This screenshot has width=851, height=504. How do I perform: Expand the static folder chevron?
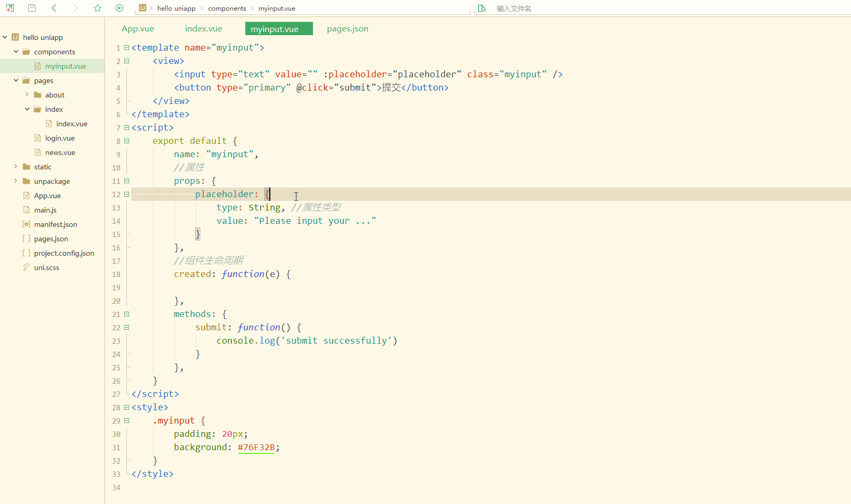point(16,167)
